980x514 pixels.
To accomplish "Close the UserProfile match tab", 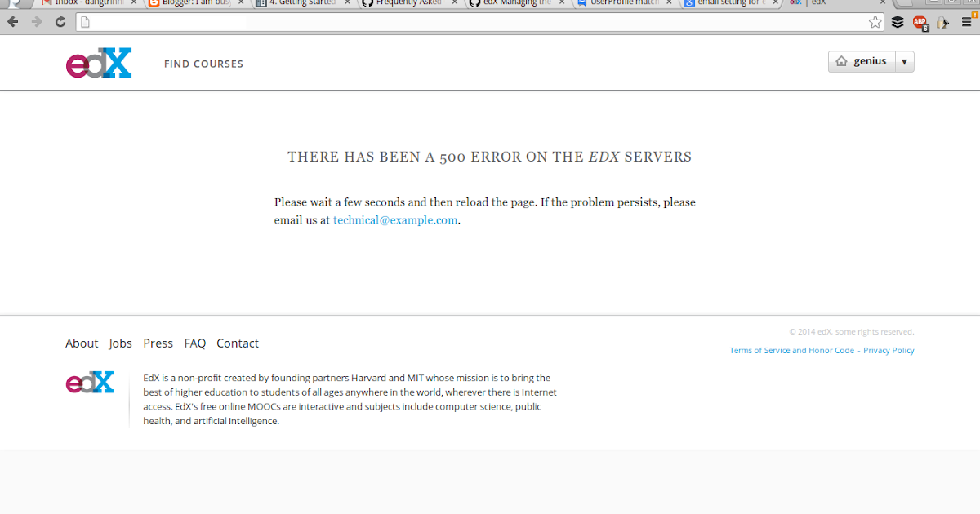I will coord(668,2).
